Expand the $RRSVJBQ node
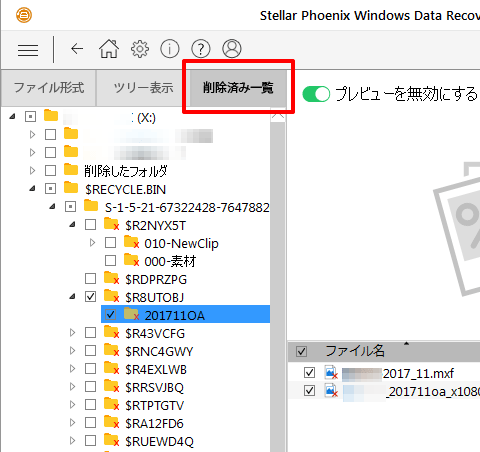 (x=72, y=387)
